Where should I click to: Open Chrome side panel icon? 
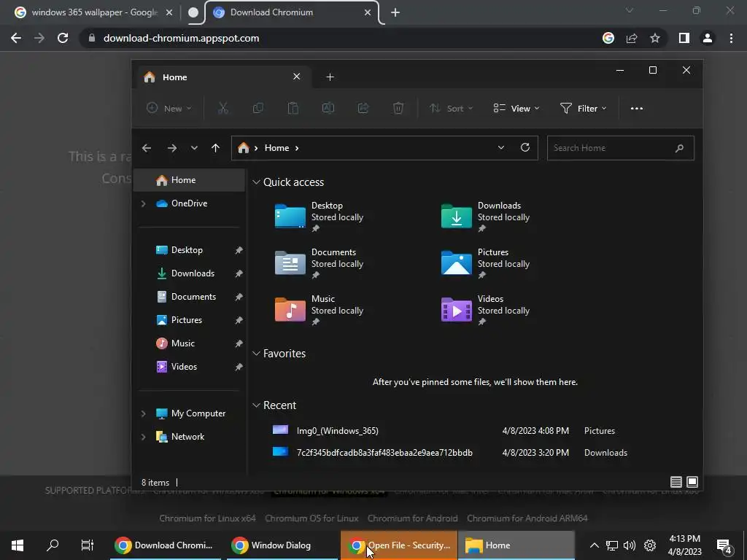[x=684, y=38]
